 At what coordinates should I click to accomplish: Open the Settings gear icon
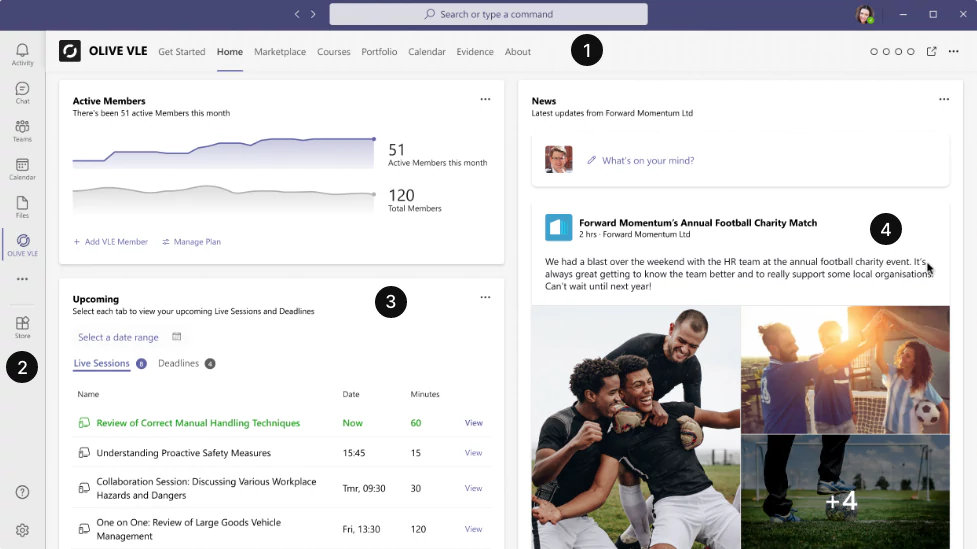(x=22, y=530)
